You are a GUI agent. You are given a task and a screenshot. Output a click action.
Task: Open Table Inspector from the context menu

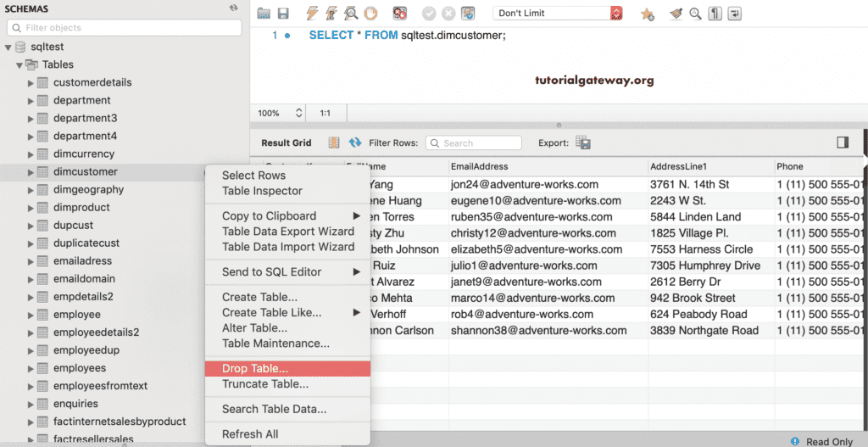[287, 191]
